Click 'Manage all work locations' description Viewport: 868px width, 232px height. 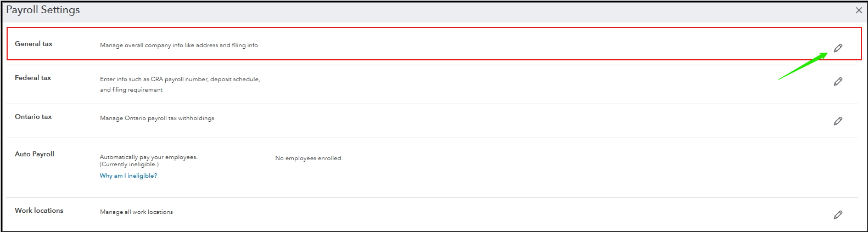[136, 212]
